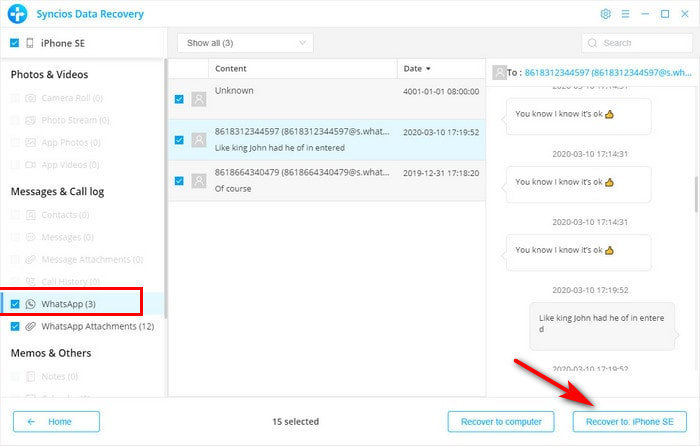Screen dimensions: 700x446
Task: Select the 'Of course' message row
Action: (x=327, y=181)
